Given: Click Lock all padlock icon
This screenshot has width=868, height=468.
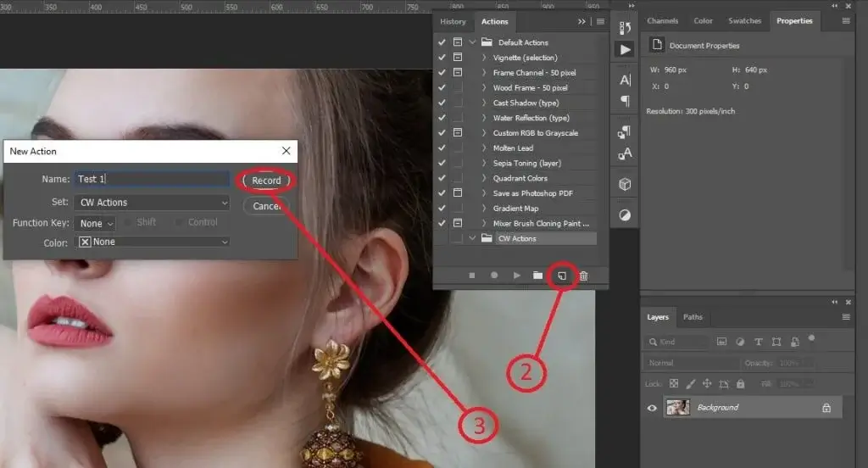Looking at the screenshot, I should [x=741, y=384].
